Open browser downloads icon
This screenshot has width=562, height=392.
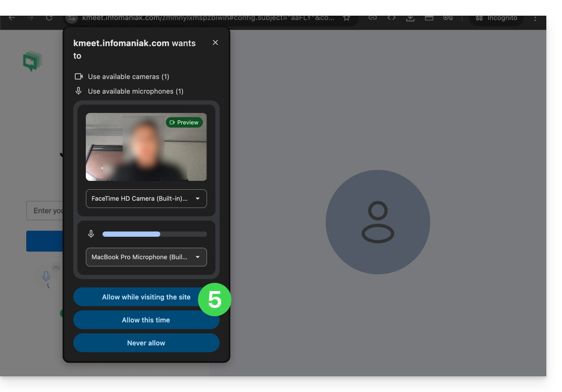point(410,18)
